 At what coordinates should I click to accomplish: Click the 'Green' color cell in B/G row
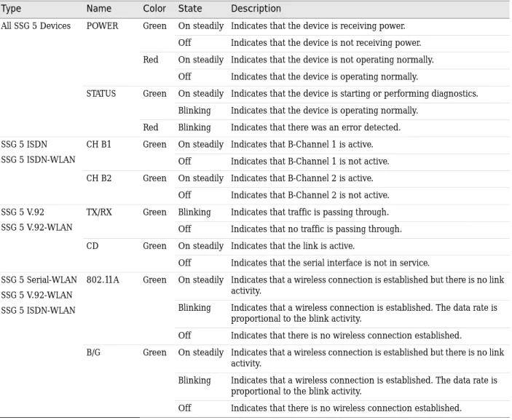[155, 353]
